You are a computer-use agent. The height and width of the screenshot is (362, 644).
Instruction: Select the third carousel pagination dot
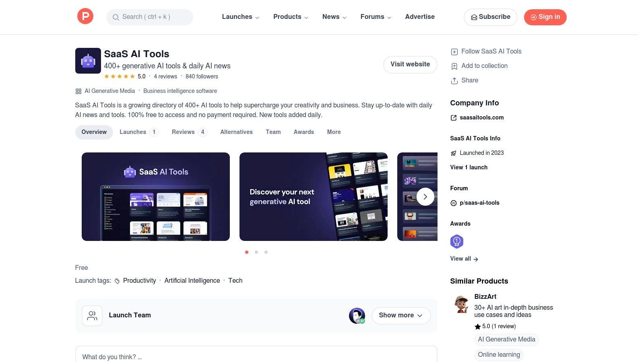click(x=266, y=252)
